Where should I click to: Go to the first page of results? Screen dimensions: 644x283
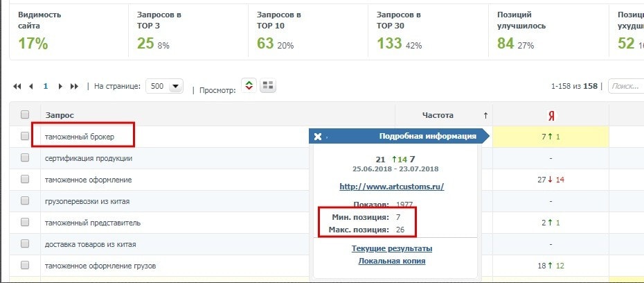click(17, 87)
